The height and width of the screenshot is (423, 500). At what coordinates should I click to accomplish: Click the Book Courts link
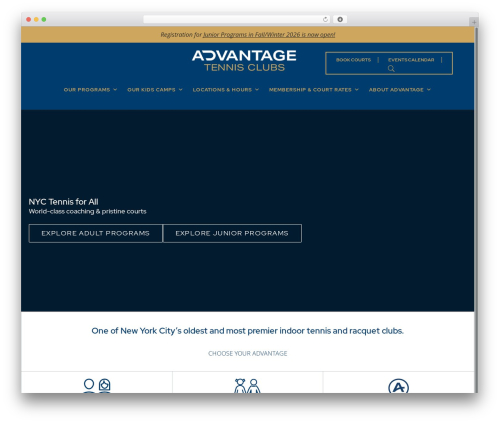click(x=353, y=60)
